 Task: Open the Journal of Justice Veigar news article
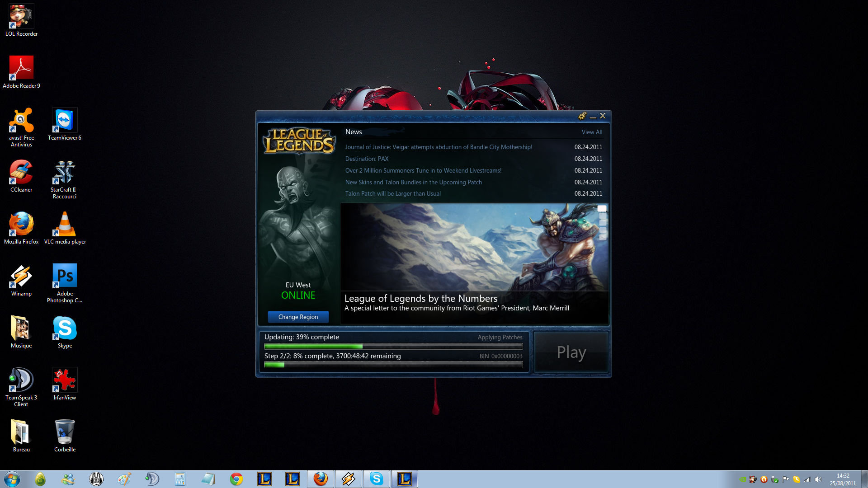click(x=439, y=147)
